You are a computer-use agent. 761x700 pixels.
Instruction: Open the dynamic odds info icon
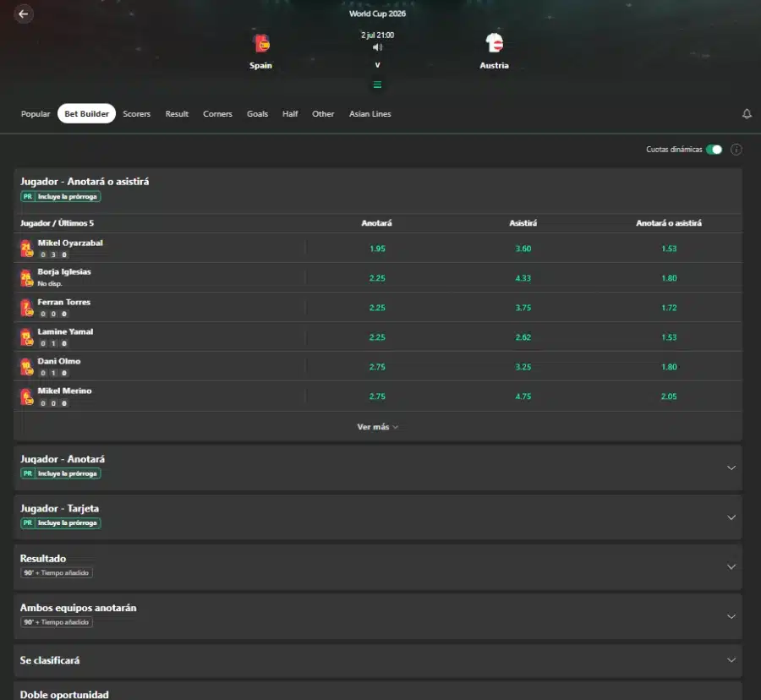click(x=736, y=150)
